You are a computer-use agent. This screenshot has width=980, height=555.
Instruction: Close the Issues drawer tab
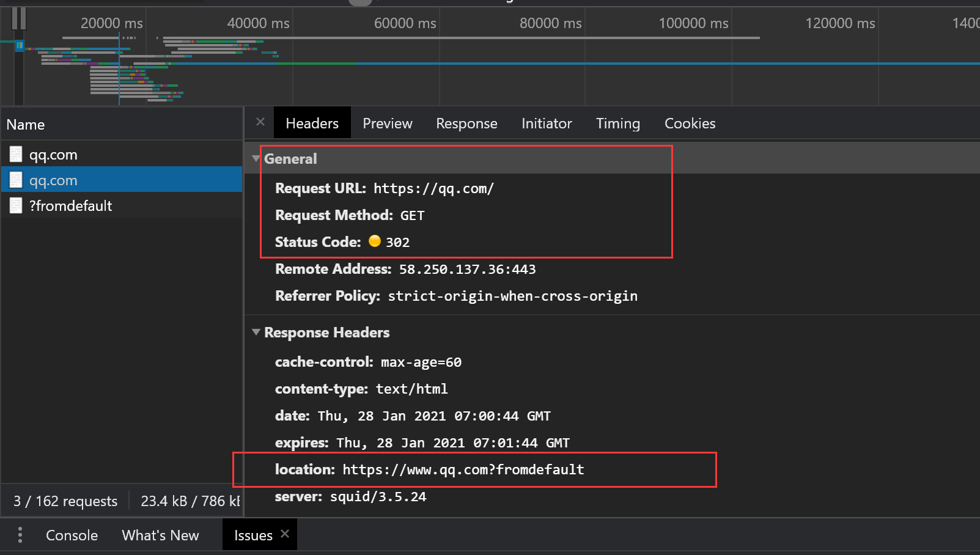(x=285, y=534)
